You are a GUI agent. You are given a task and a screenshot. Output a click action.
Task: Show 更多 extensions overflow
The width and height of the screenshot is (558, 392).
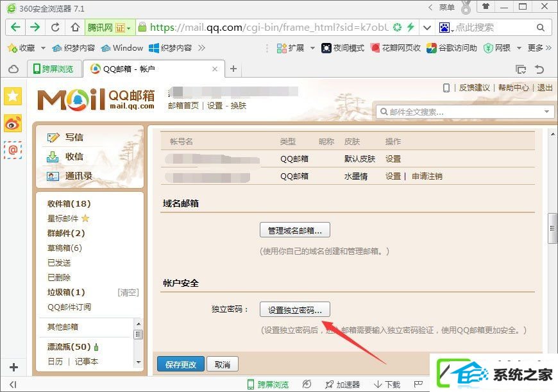539,47
